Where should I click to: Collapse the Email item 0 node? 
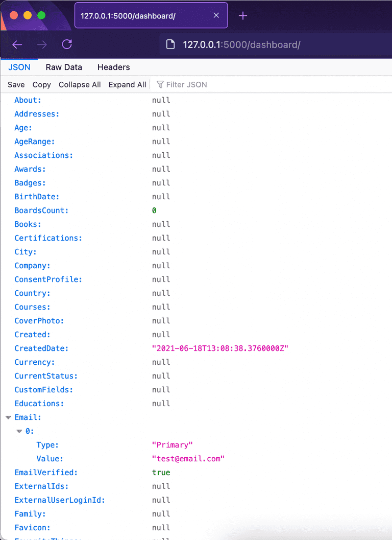click(19, 431)
